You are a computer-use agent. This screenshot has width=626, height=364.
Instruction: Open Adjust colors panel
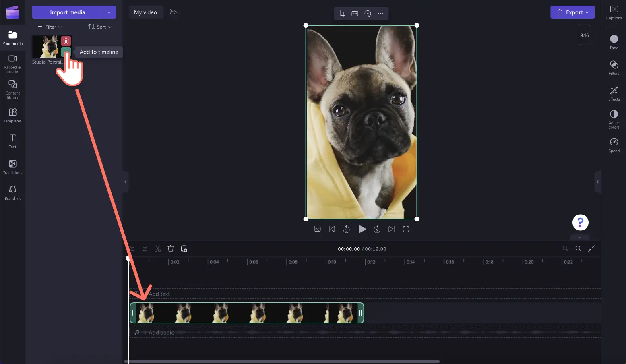click(x=614, y=119)
